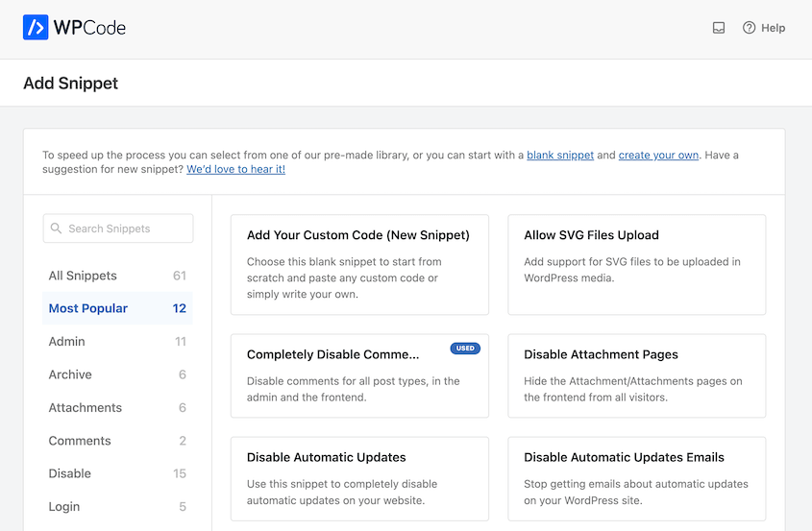The image size is (812, 531).
Task: Select the All Snippets category
Action: pyautogui.click(x=83, y=276)
